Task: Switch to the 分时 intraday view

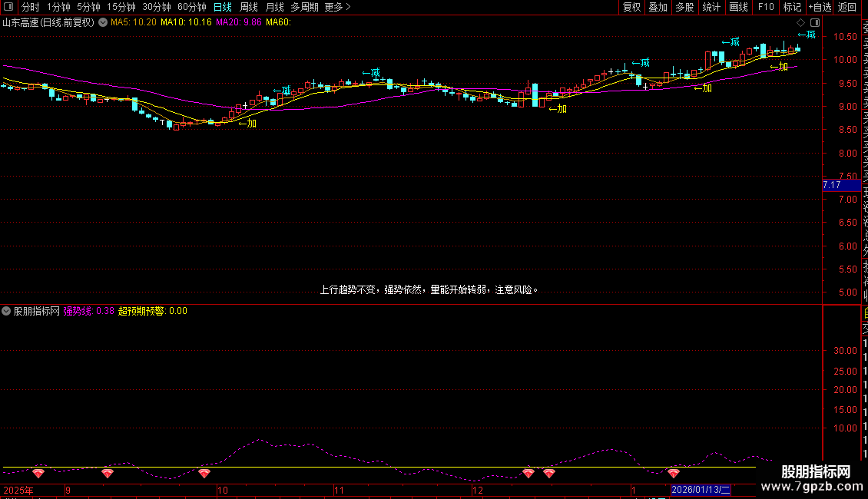Action: [x=30, y=7]
